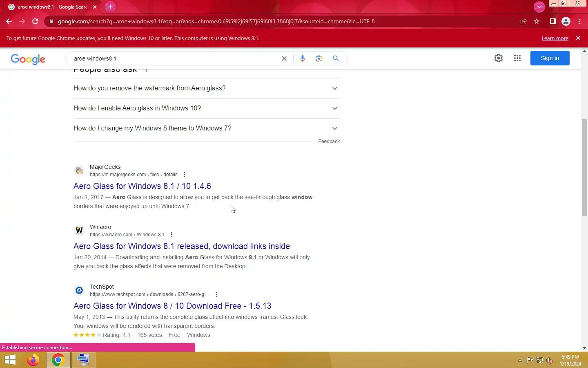Viewport: 588px width, 368px height.
Task: Open the Windows Start button
Action: pyautogui.click(x=10, y=360)
